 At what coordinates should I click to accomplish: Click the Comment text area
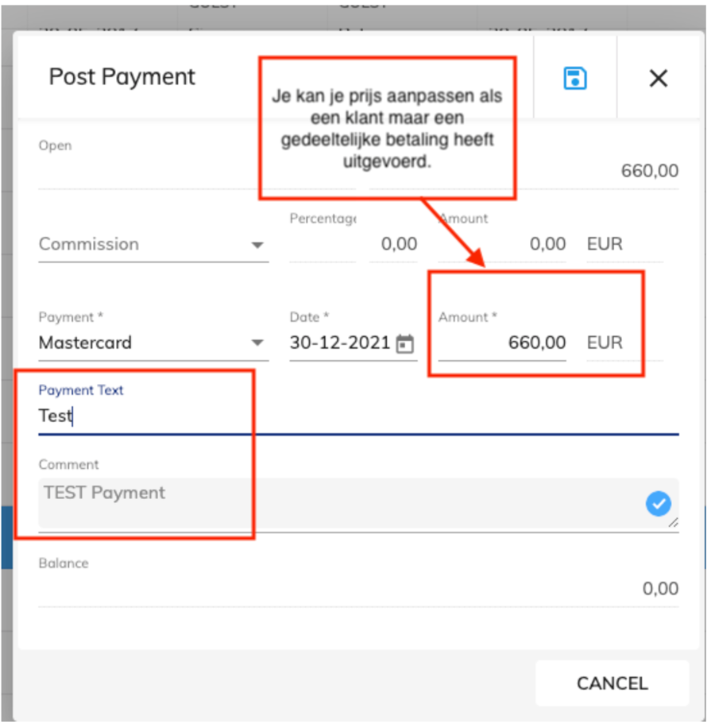[334, 502]
